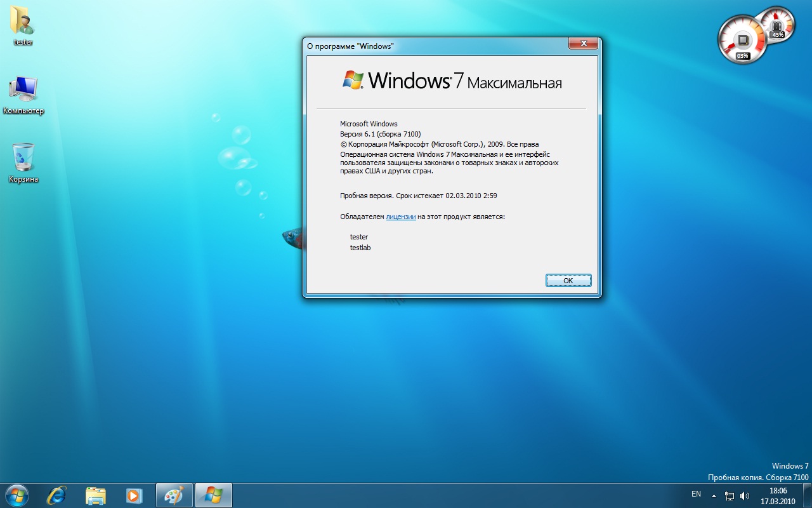Image resolution: width=812 pixels, height=508 pixels.
Task: Click the testlab organization name
Action: click(360, 248)
